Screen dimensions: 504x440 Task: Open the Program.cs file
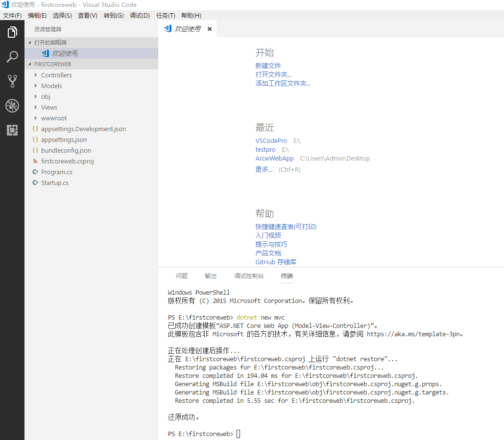coord(56,172)
